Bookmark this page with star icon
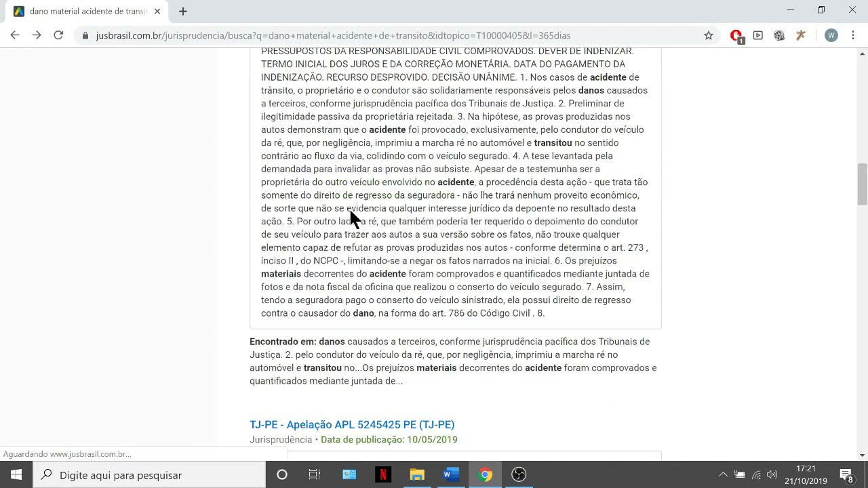868x488 pixels. pos(709,35)
